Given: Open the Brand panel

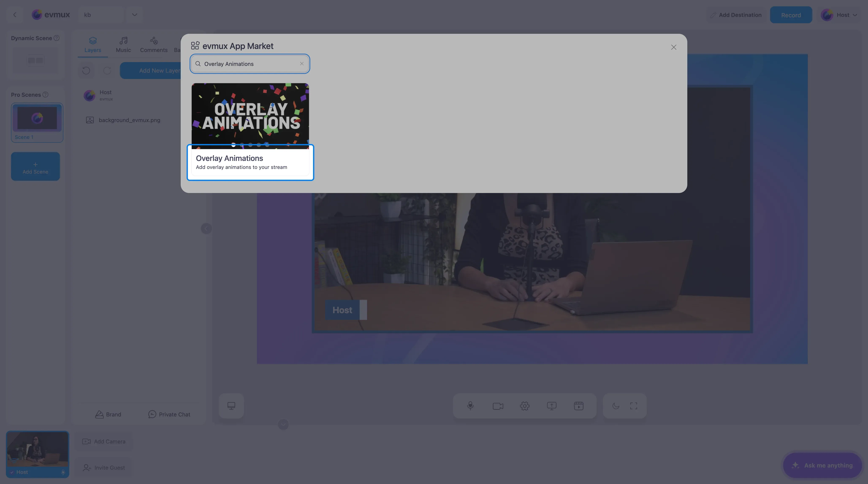Looking at the screenshot, I should (108, 415).
